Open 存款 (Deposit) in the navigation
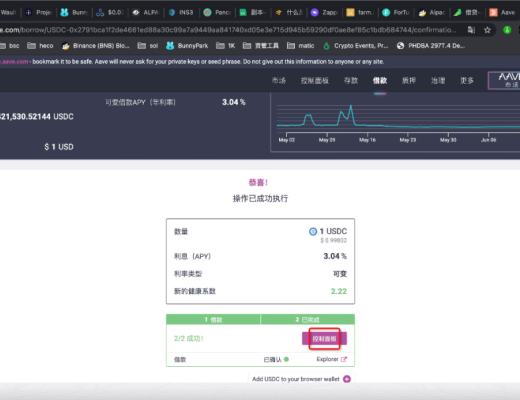The image size is (520, 400). tap(351, 80)
